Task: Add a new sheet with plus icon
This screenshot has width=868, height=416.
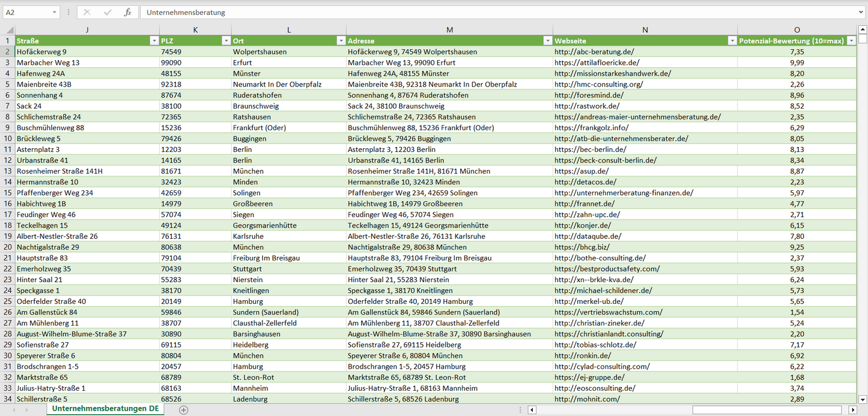Action: 184,410
